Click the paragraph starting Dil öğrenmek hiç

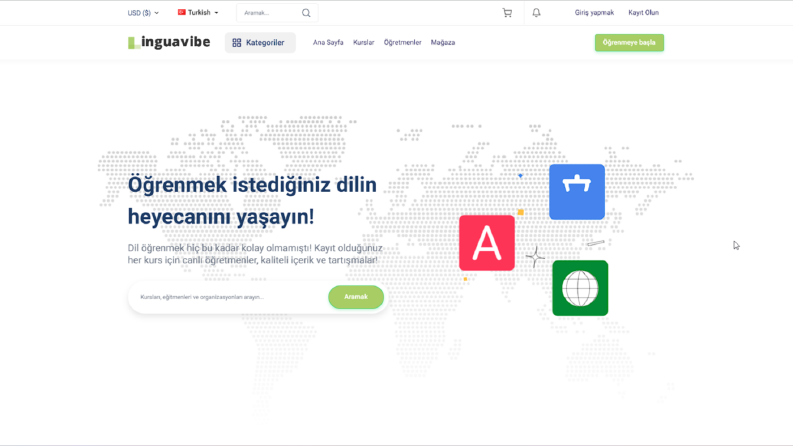[x=255, y=254]
